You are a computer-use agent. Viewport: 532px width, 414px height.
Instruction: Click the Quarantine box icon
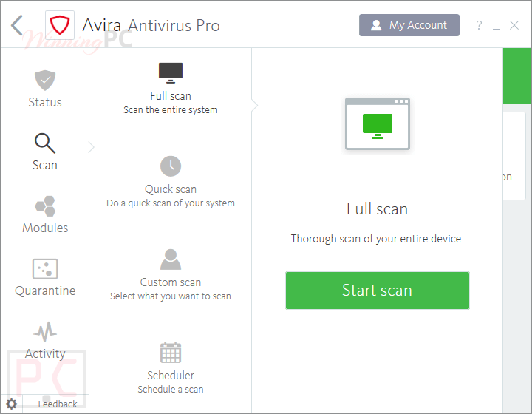point(45,269)
